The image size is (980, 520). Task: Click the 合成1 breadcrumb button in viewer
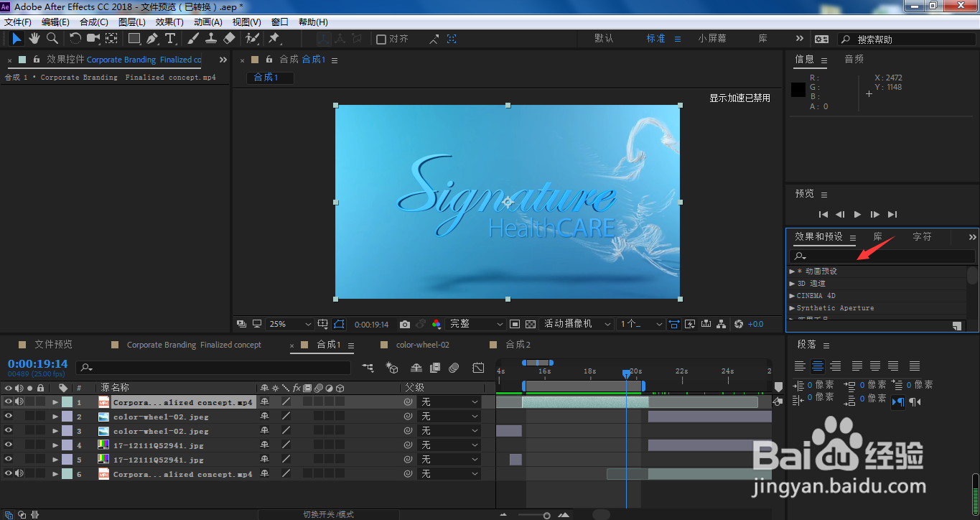pyautogui.click(x=270, y=78)
